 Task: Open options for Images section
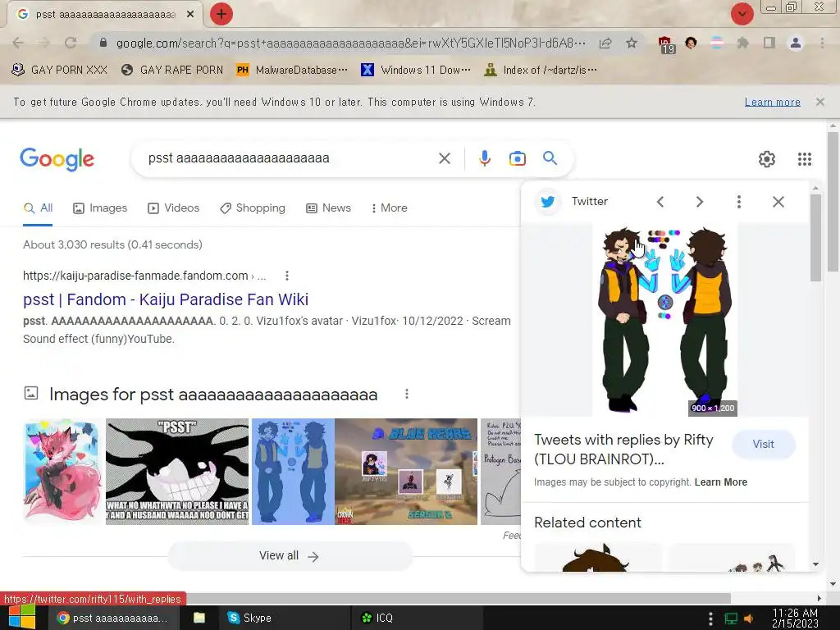point(407,395)
